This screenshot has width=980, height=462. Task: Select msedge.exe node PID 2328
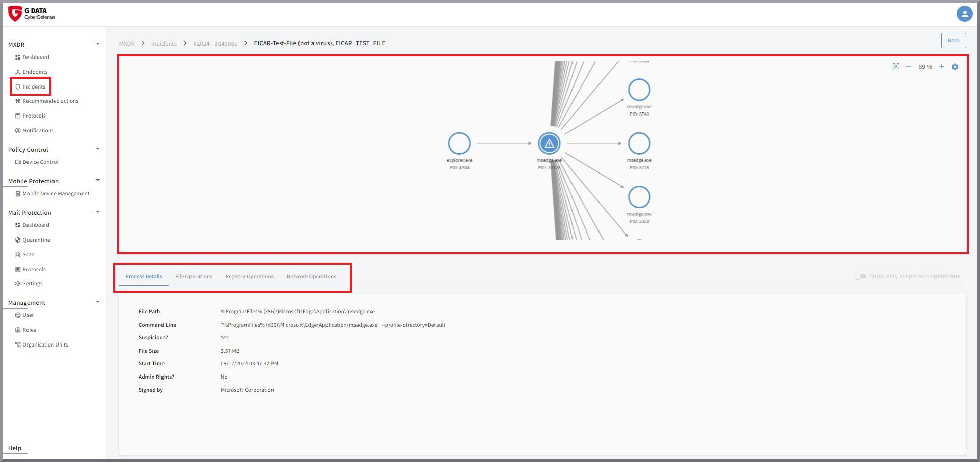[x=639, y=197]
